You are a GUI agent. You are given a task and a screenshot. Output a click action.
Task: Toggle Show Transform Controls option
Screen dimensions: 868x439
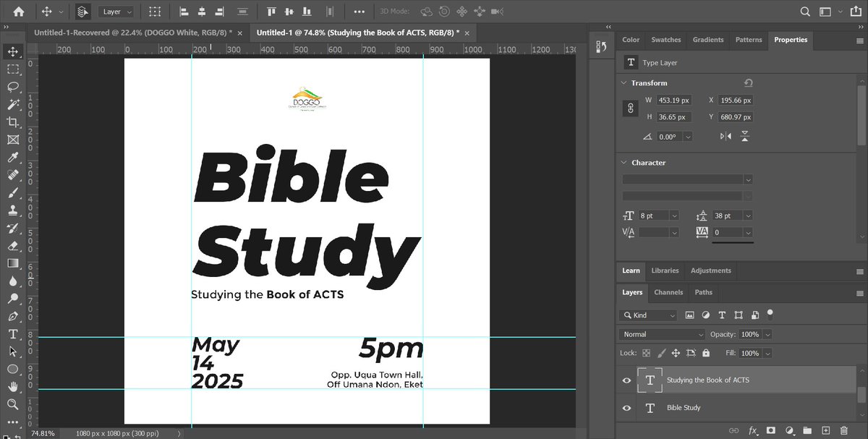coord(155,12)
